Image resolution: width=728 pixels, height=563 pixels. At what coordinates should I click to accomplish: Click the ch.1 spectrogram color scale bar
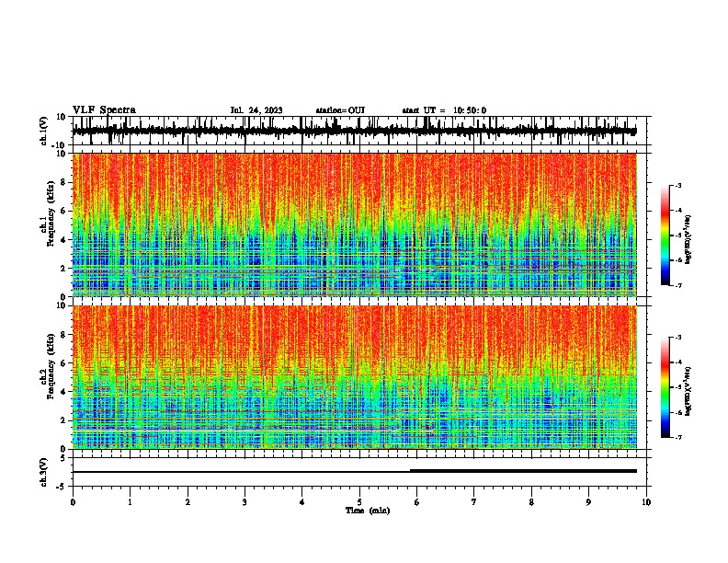[665, 236]
